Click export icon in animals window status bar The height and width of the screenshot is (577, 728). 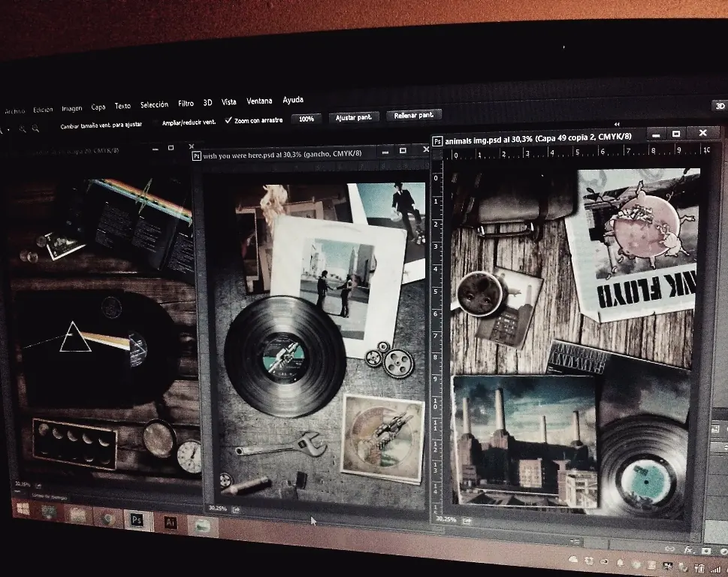pos(467,521)
